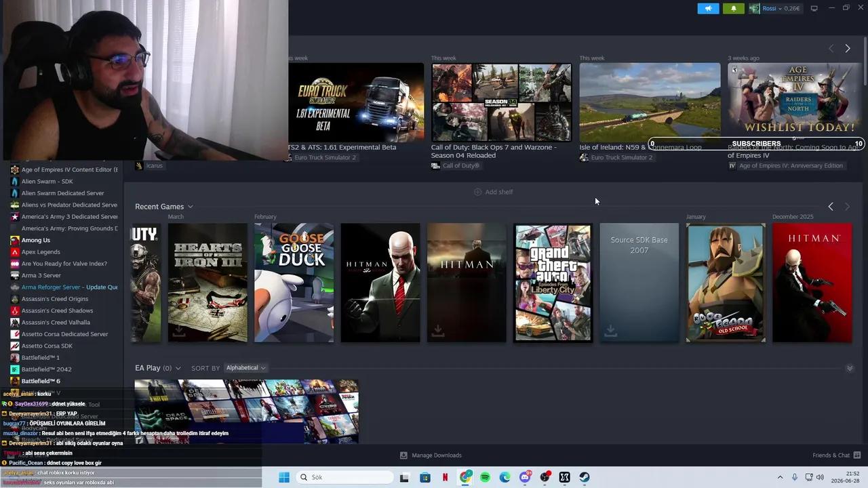Click the Add shelf plus icon
Image resolution: width=868 pixels, height=488 pixels.
[x=477, y=192]
